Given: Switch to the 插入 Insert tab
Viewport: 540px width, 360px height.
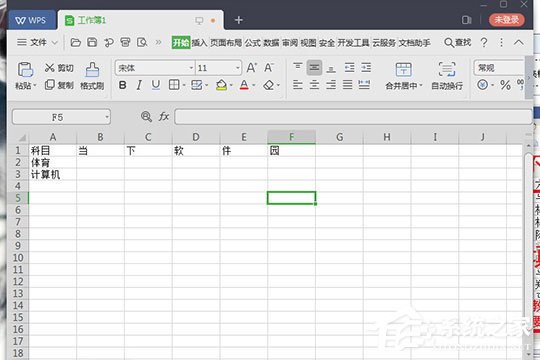Looking at the screenshot, I should point(199,43).
